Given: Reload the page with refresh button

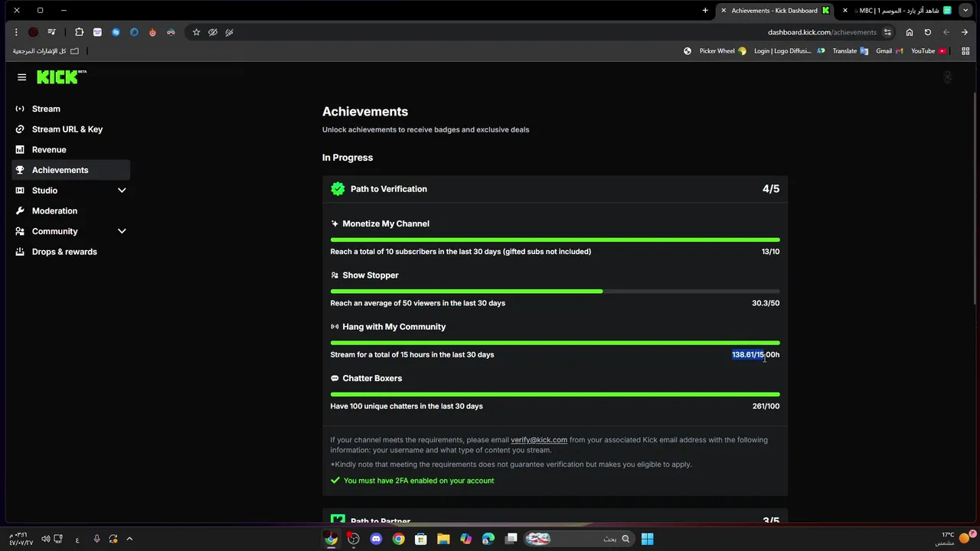Looking at the screenshot, I should point(928,32).
